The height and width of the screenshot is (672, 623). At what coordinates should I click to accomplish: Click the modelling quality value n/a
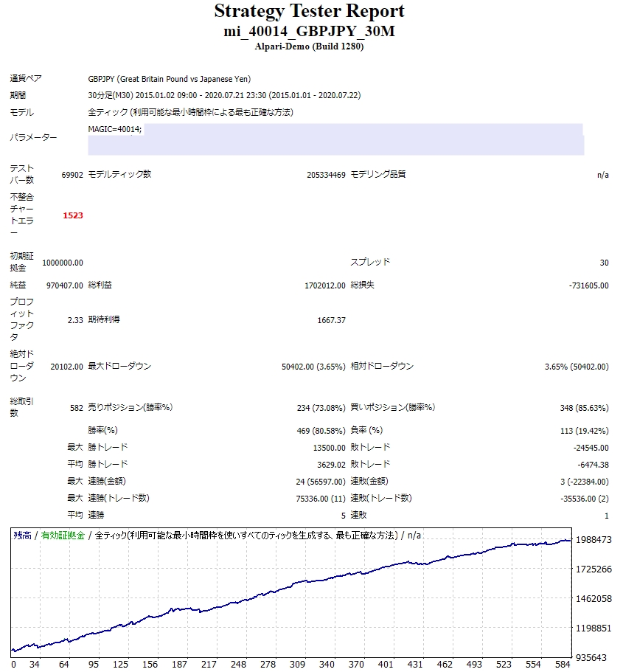(603, 175)
